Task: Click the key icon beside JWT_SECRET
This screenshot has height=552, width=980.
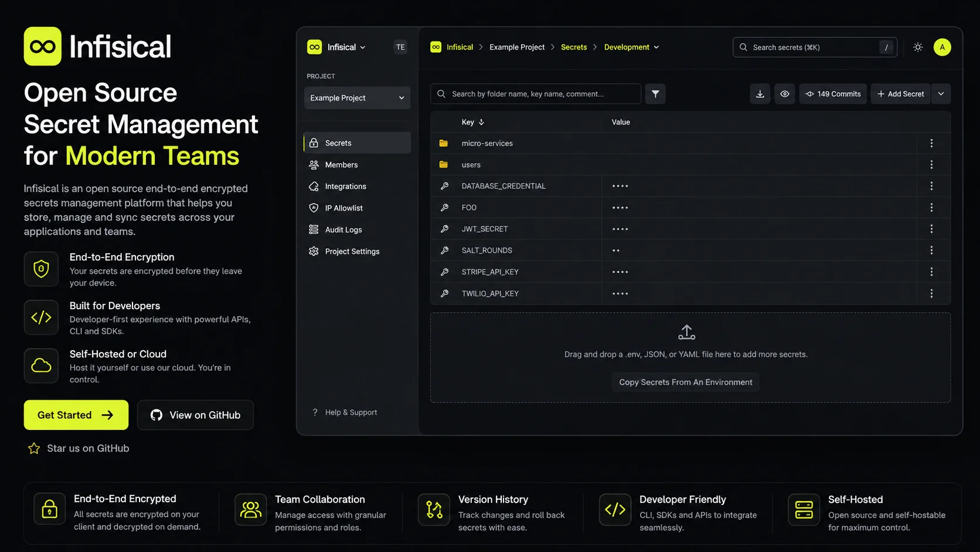Action: pos(444,229)
